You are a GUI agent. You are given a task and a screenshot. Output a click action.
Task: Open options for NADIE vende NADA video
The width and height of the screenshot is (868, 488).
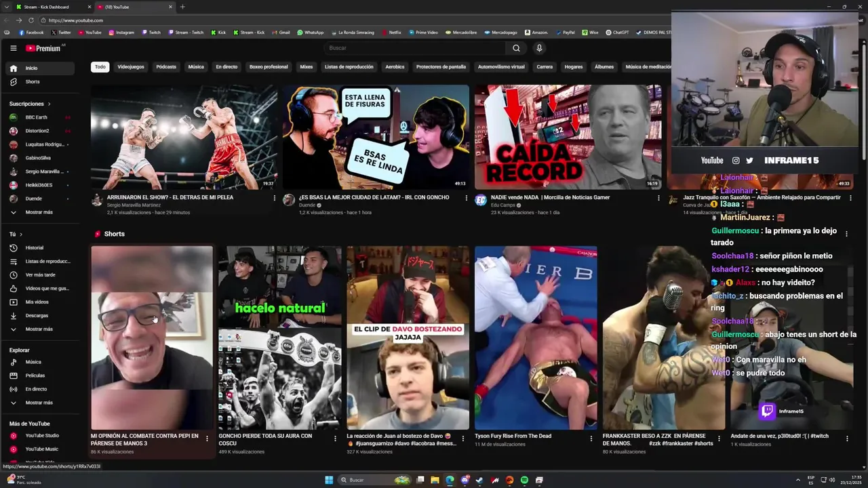pyautogui.click(x=658, y=198)
